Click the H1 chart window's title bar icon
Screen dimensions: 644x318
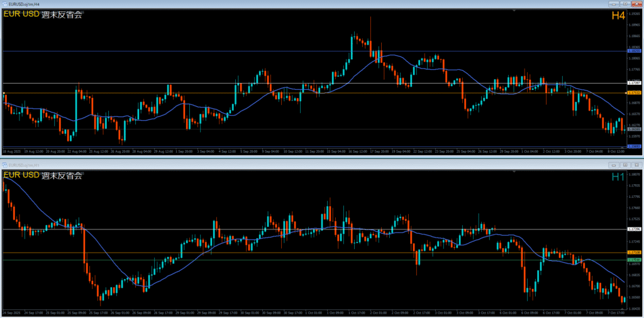pos(4,165)
